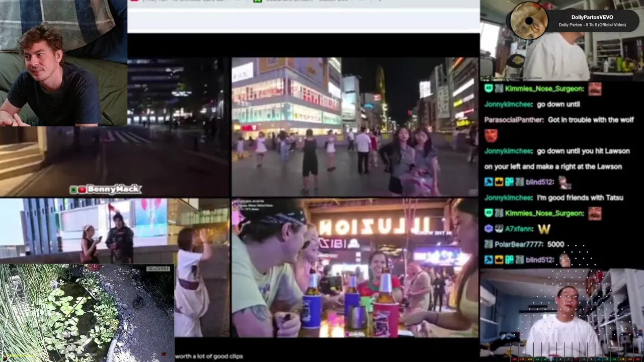
Task: Click blind512's blue badge below PolarBear7777's message
Action: click(488, 260)
